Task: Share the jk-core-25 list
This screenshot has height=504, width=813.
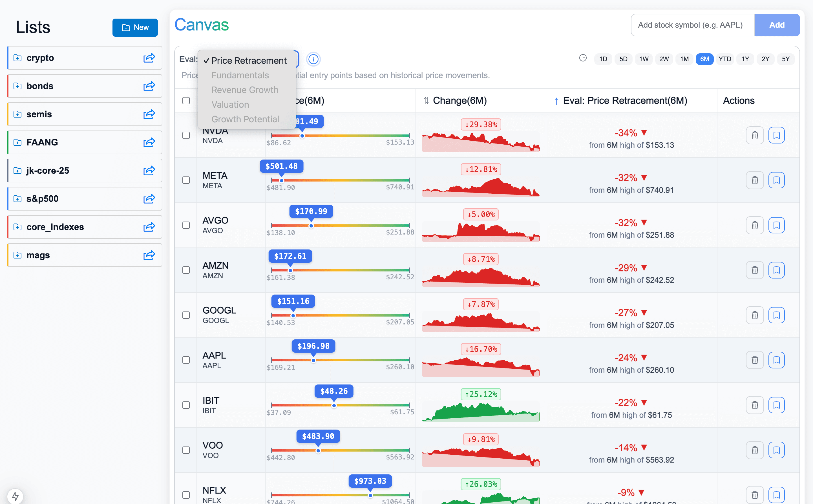Action: click(x=149, y=171)
